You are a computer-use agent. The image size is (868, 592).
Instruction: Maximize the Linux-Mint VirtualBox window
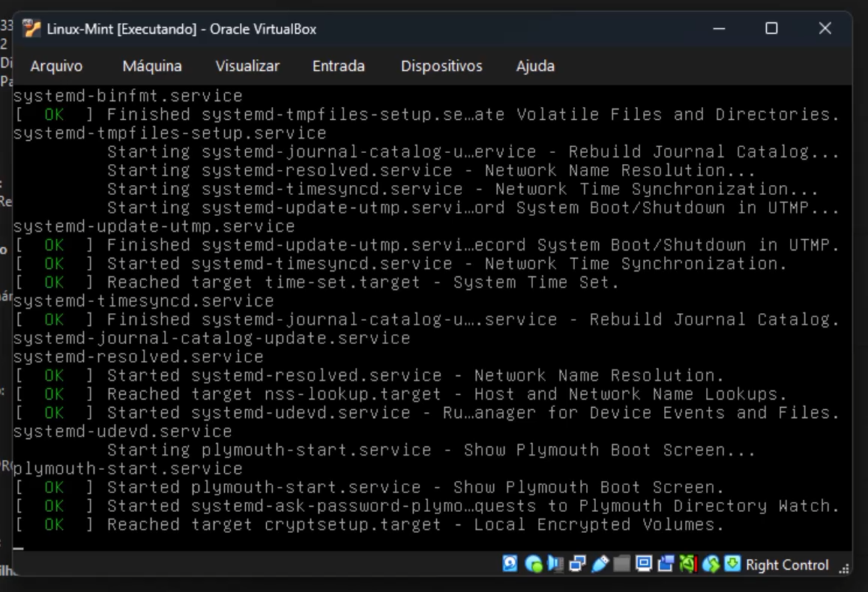(x=771, y=28)
